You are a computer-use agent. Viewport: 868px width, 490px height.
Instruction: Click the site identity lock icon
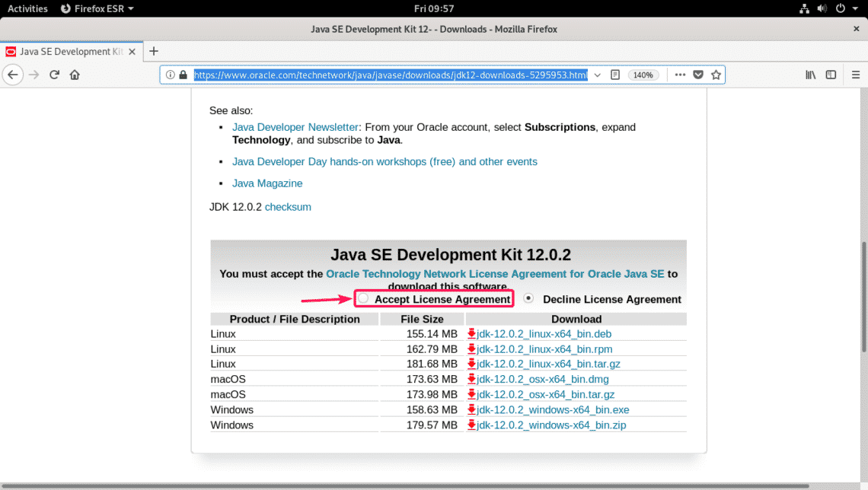point(183,75)
